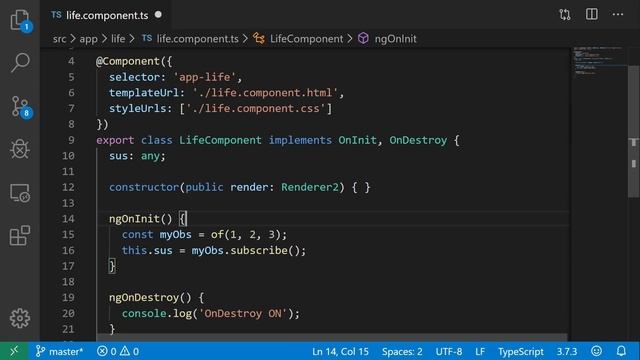640x360 pixels.
Task: Open the feedback smiley in status bar
Action: click(x=596, y=351)
